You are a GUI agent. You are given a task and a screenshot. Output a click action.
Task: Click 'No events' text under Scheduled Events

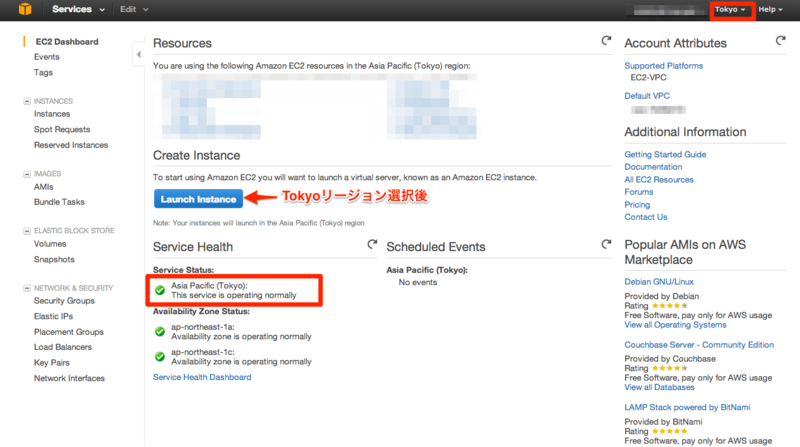coord(418,283)
